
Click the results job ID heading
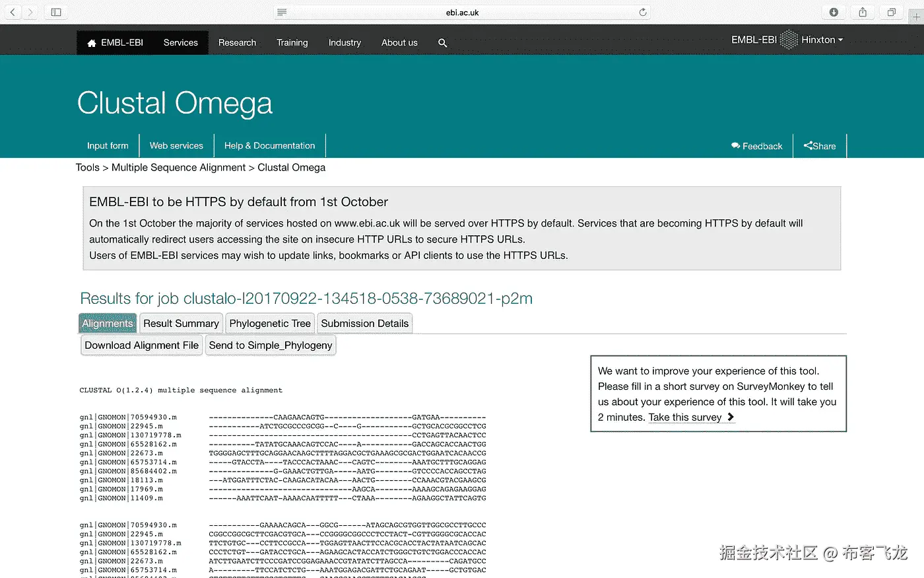[306, 298]
